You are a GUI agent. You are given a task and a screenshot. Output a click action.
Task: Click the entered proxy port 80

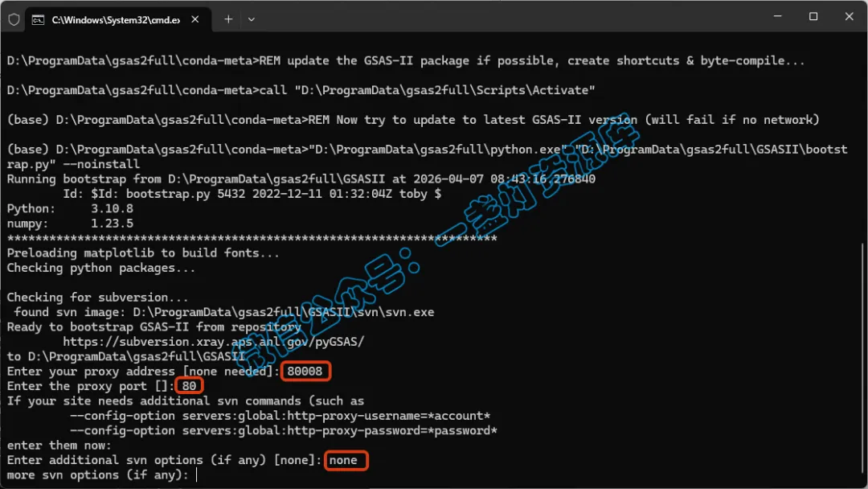click(x=190, y=386)
